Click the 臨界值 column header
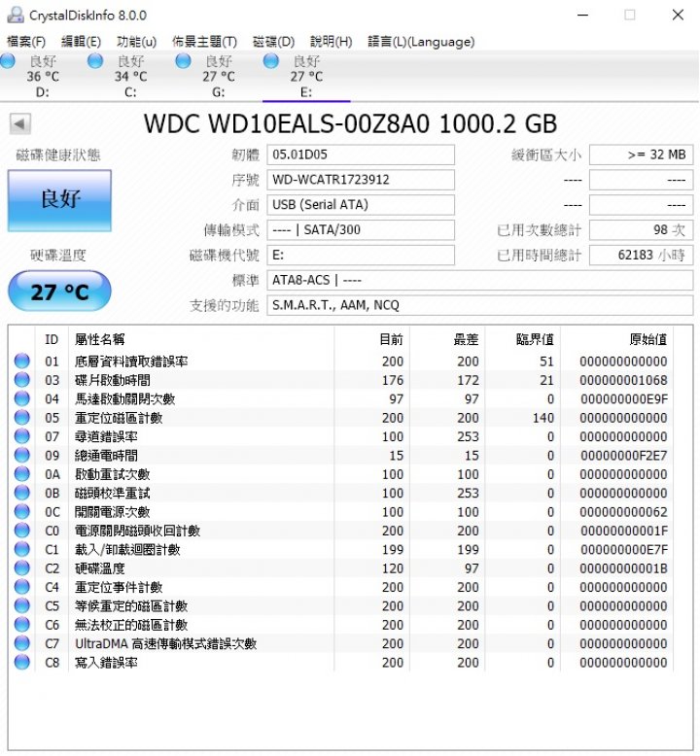 [522, 339]
